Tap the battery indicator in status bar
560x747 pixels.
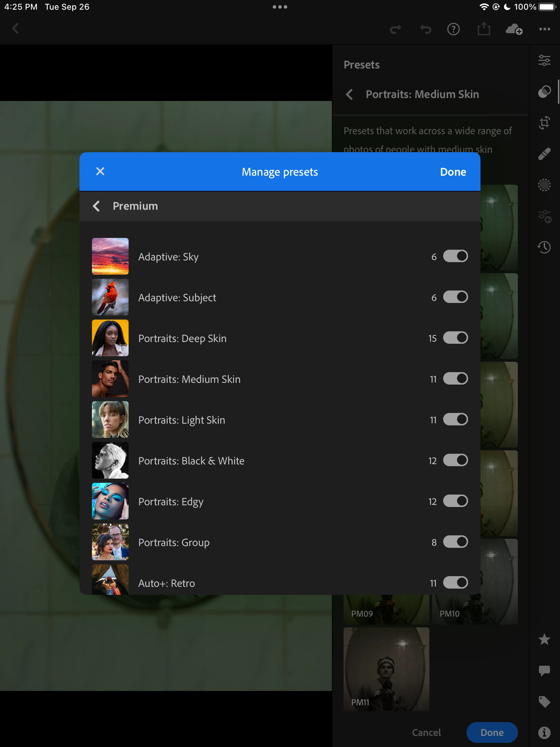(547, 7)
